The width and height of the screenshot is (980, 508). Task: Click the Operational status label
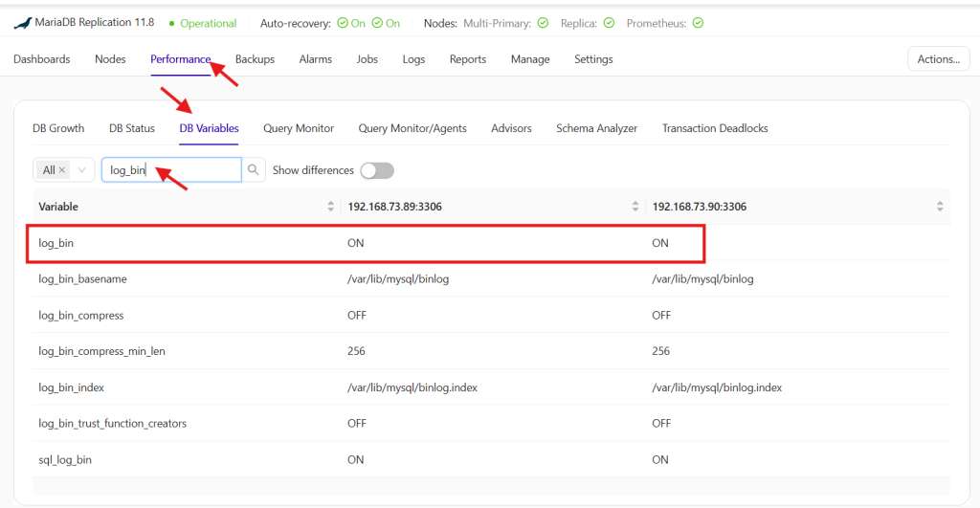click(x=208, y=23)
